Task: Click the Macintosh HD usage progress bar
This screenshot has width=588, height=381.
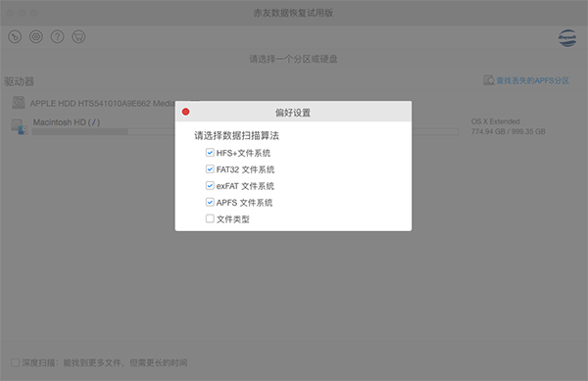Action: (x=245, y=131)
